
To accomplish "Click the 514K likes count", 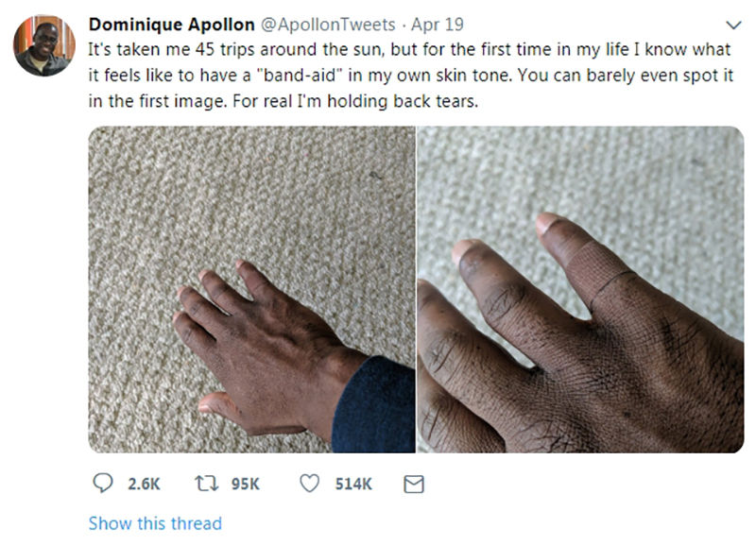I will (353, 484).
